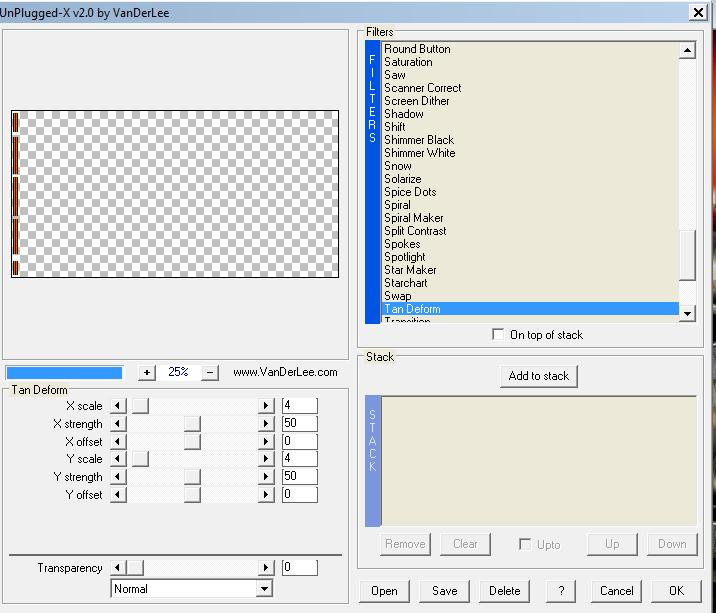Click the Y scale slider thumb
The width and height of the screenshot is (716, 613).
[x=140, y=459]
